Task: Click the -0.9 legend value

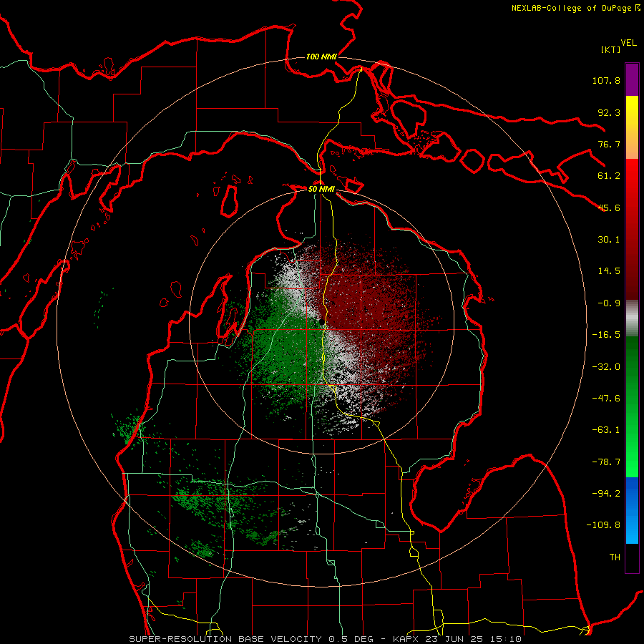Action: (x=609, y=303)
